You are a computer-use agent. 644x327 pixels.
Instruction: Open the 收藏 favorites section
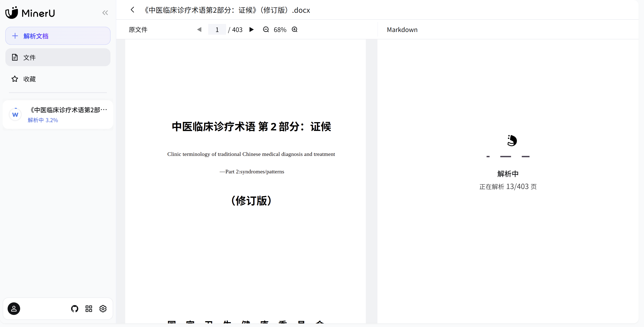point(30,79)
